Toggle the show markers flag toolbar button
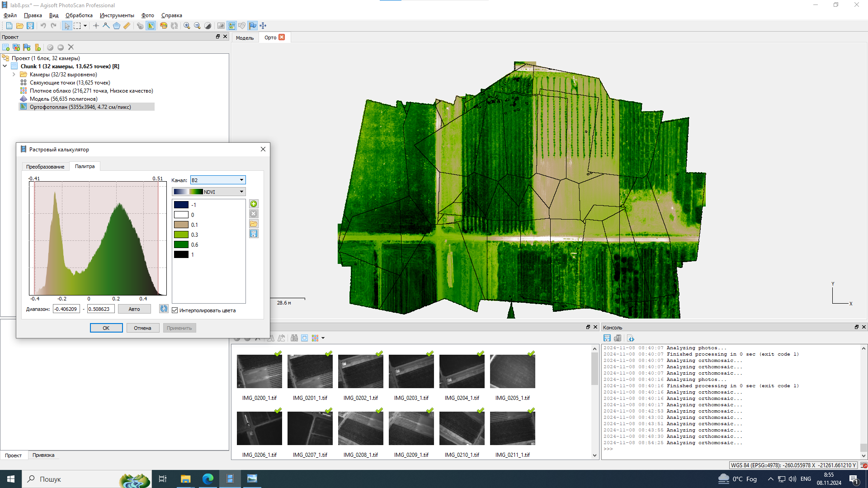Image resolution: width=868 pixels, height=488 pixels. 252,26
